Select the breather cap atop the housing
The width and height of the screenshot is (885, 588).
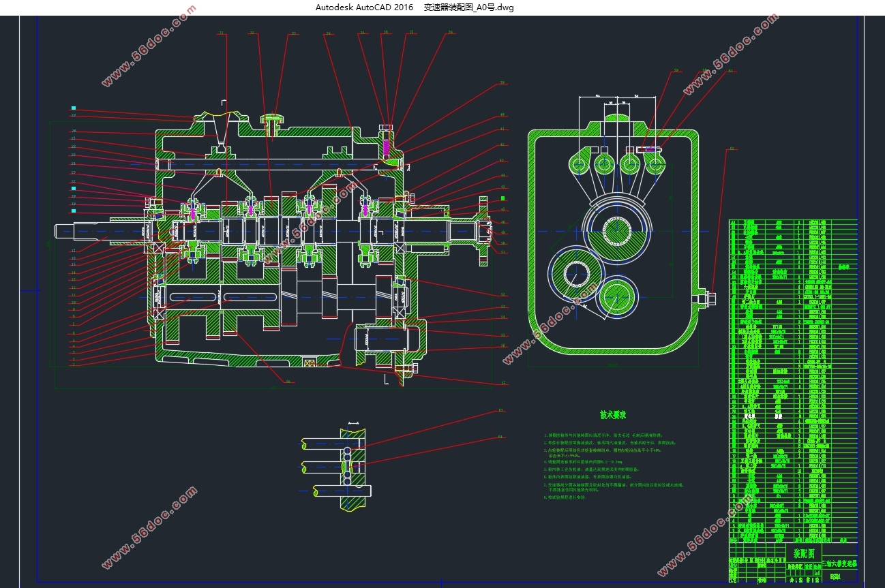click(272, 122)
